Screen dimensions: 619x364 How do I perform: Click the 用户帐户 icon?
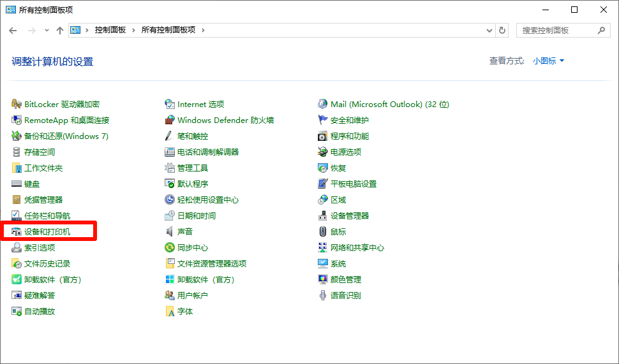169,295
